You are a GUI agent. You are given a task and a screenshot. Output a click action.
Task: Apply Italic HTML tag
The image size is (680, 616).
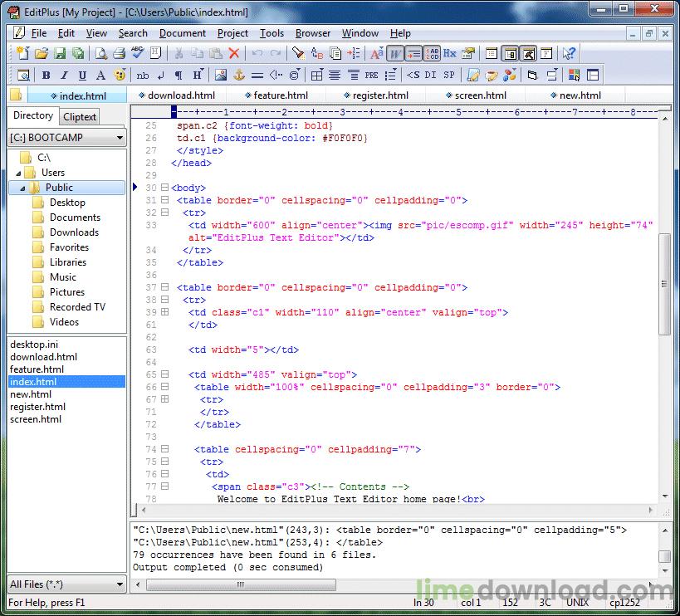(64, 76)
